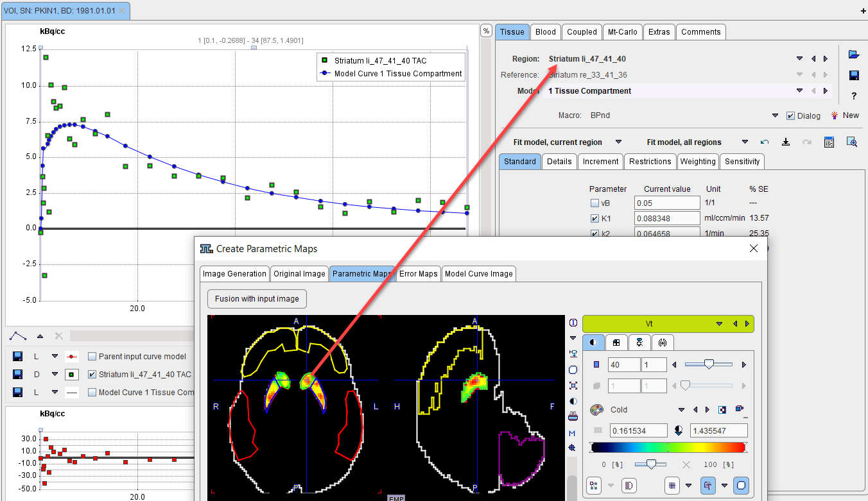Expand Fit model, all regions dropdown arrow
This screenshot has height=501, width=868.
(745, 142)
